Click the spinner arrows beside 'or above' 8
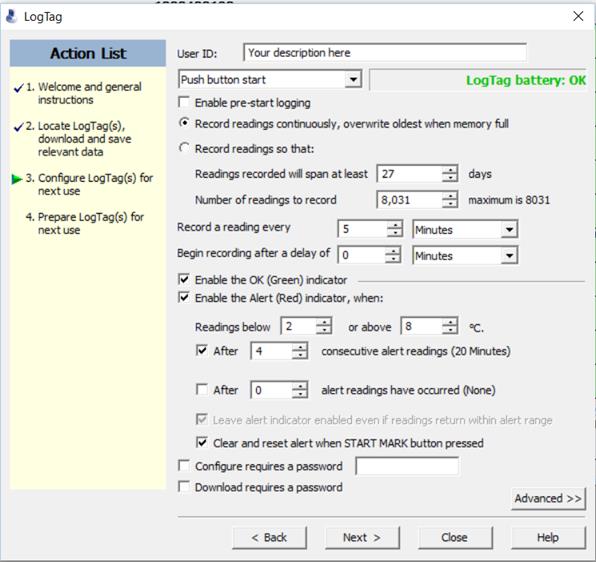Screen dimensions: 596x562 pyautogui.click(x=450, y=326)
